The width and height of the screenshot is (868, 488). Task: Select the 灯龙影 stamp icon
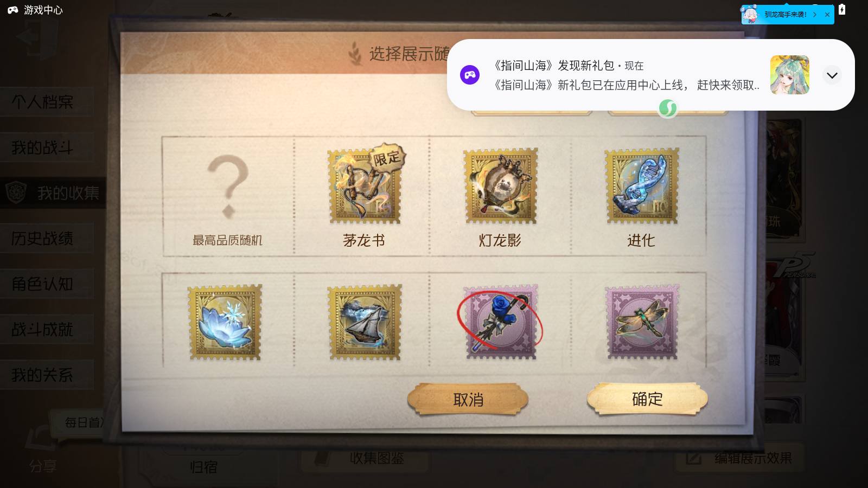501,186
